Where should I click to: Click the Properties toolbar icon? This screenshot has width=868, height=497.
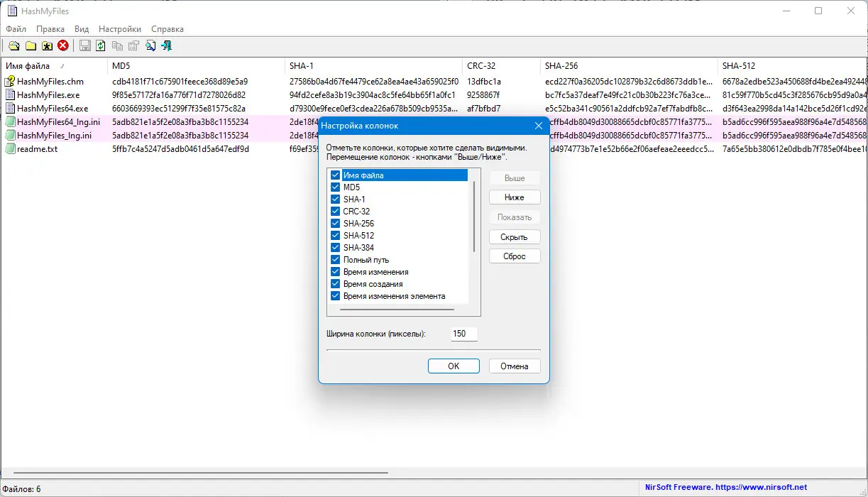point(133,46)
